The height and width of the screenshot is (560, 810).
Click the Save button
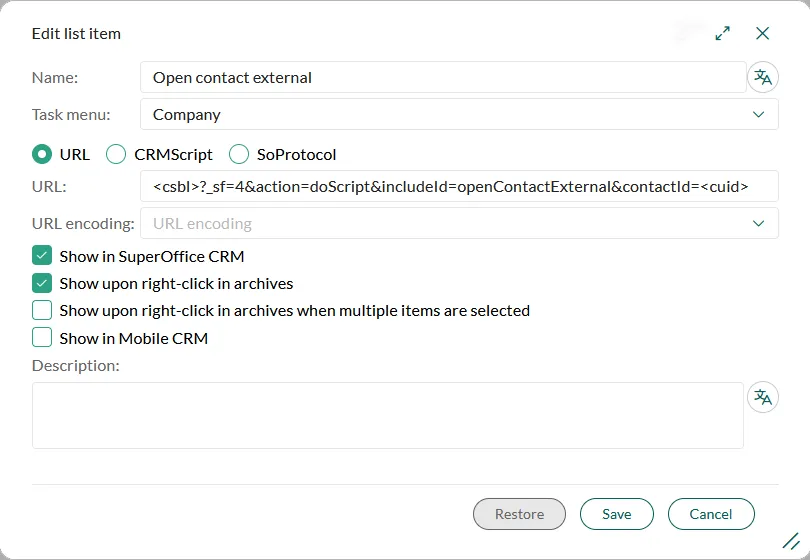[x=616, y=514]
